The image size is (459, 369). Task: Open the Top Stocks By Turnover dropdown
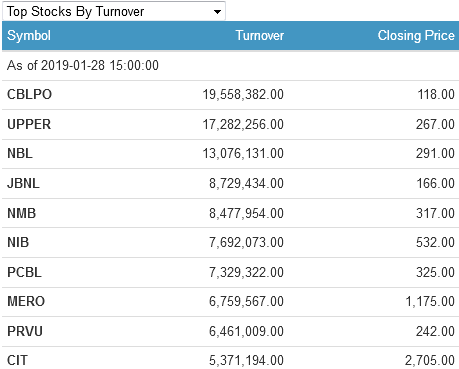(114, 11)
